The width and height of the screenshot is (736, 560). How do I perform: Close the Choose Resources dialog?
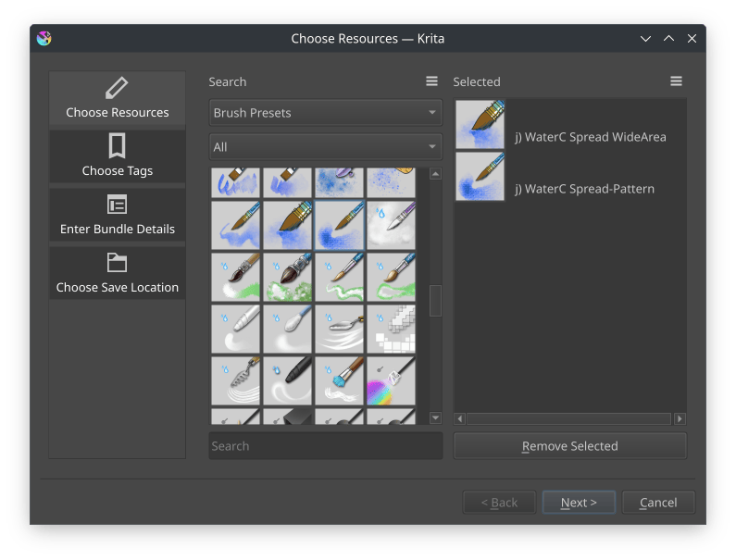pyautogui.click(x=692, y=39)
